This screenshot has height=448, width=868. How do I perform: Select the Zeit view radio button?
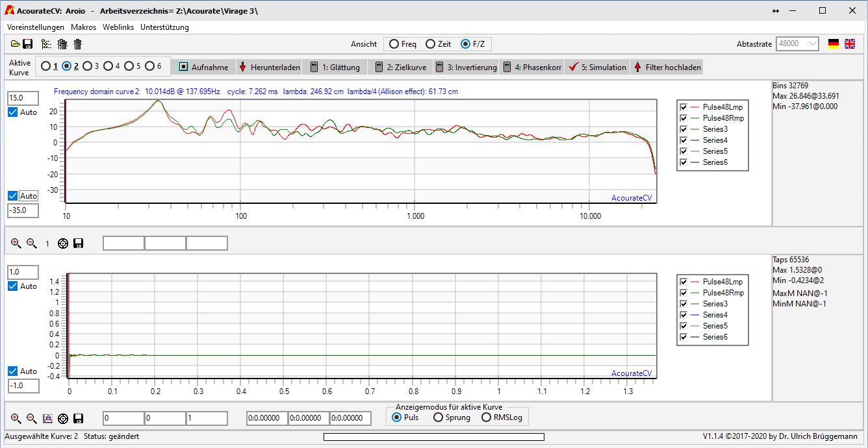430,44
